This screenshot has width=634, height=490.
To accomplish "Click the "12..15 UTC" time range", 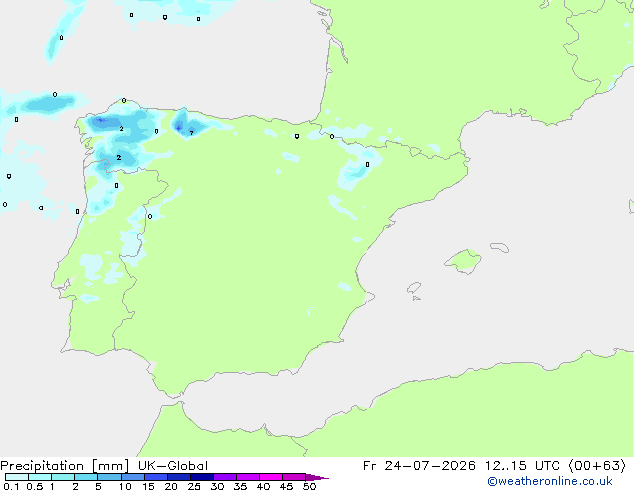I will point(522,466).
